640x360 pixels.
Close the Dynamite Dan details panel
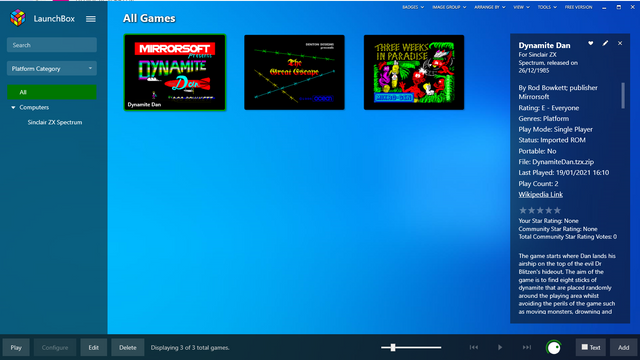click(620, 43)
